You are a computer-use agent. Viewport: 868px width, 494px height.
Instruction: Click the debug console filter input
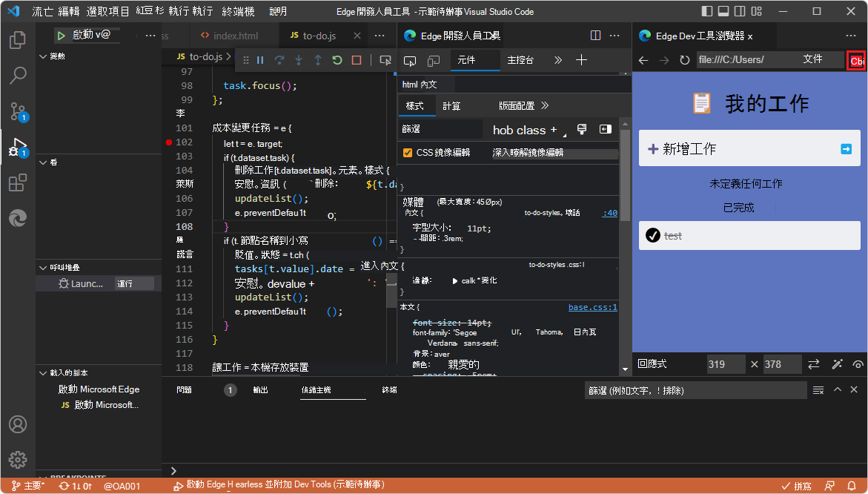tap(695, 390)
